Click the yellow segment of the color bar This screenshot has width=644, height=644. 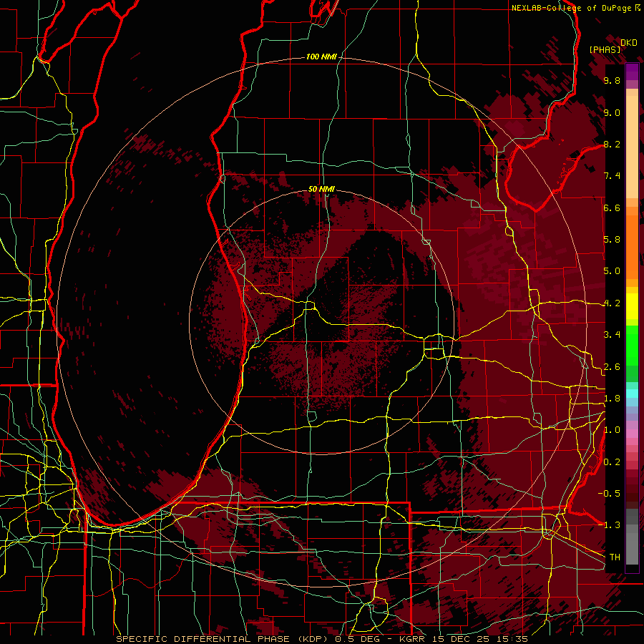click(x=632, y=306)
